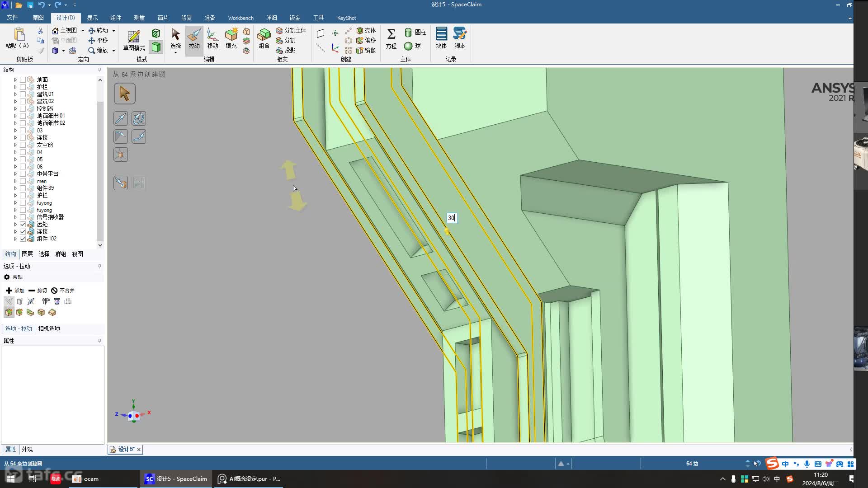Expand the 组件 102 tree node
This screenshot has height=488, width=868.
pos(15,239)
